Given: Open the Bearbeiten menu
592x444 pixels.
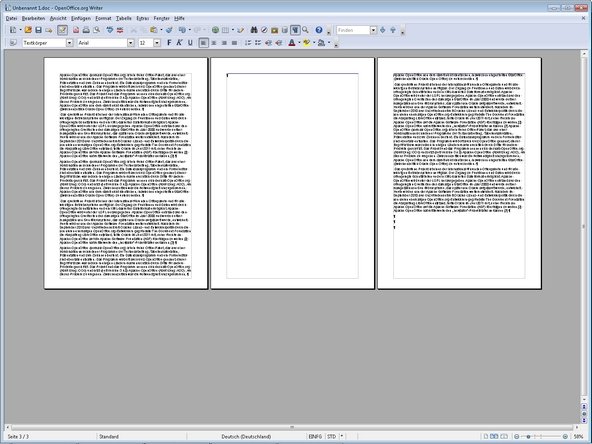Looking at the screenshot, I should [x=33, y=18].
